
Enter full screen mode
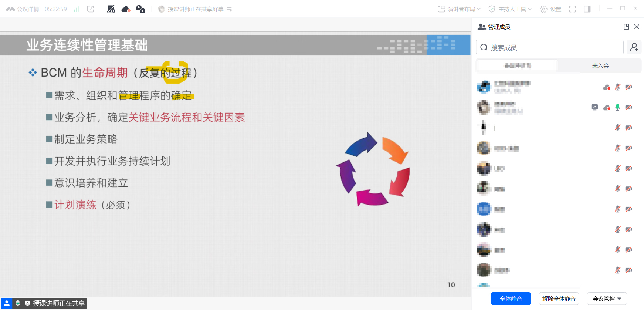point(572,9)
